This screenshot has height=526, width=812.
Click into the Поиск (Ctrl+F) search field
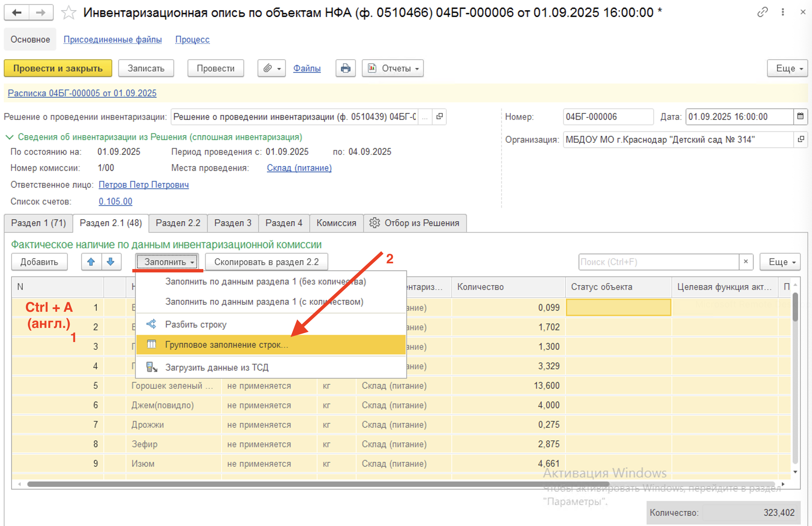pos(658,262)
